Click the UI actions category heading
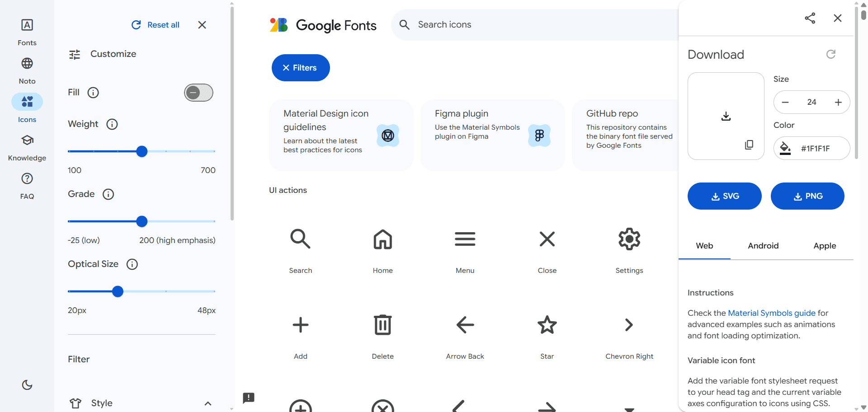This screenshot has height=412, width=868. pos(288,190)
